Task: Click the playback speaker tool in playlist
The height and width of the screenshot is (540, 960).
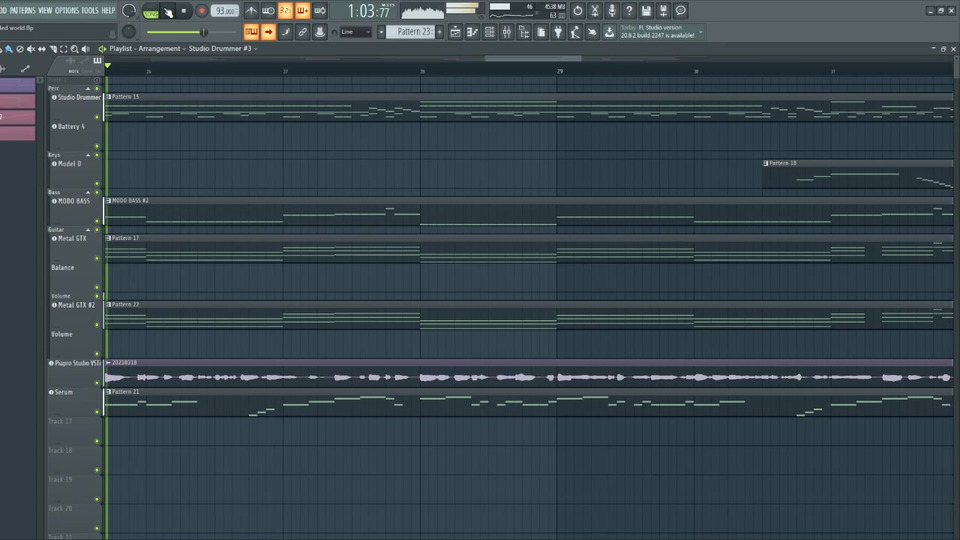Action: [x=86, y=49]
